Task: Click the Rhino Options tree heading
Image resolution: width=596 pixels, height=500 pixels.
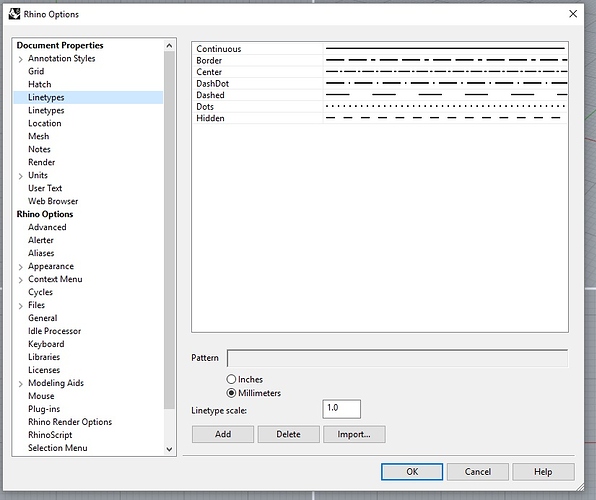Action: click(x=45, y=214)
